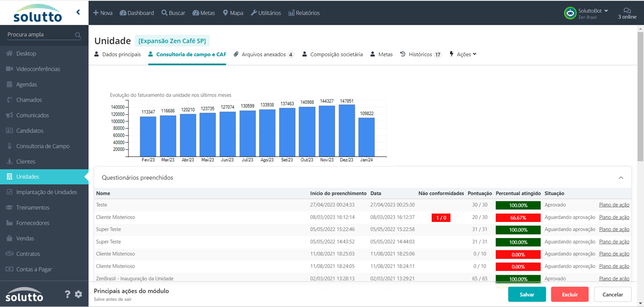Click the Expansão Zen Café SP badge

[x=172, y=41]
